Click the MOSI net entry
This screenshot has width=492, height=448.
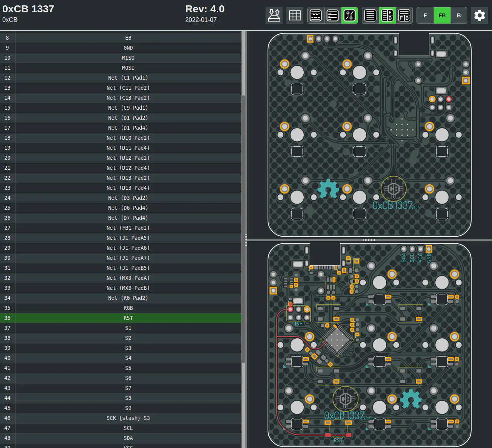point(128,68)
